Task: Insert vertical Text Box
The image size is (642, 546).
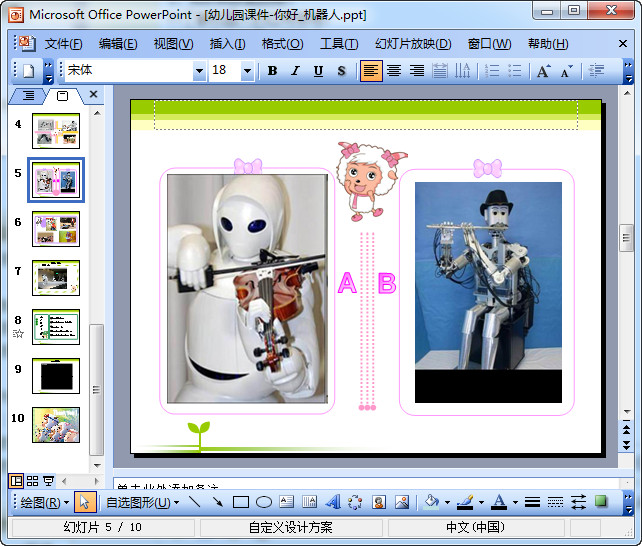Action: pyautogui.click(x=310, y=502)
